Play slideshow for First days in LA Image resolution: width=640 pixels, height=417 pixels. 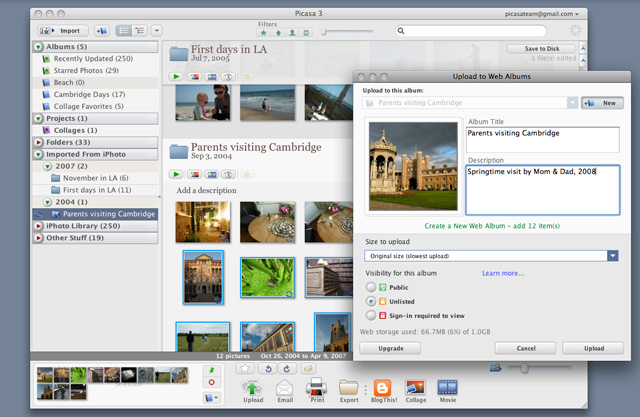(x=176, y=77)
